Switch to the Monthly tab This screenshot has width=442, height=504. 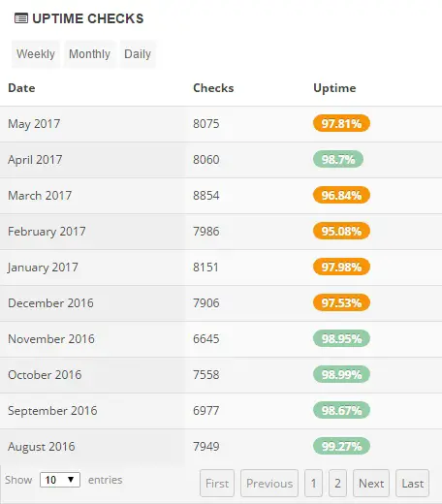[x=89, y=54]
